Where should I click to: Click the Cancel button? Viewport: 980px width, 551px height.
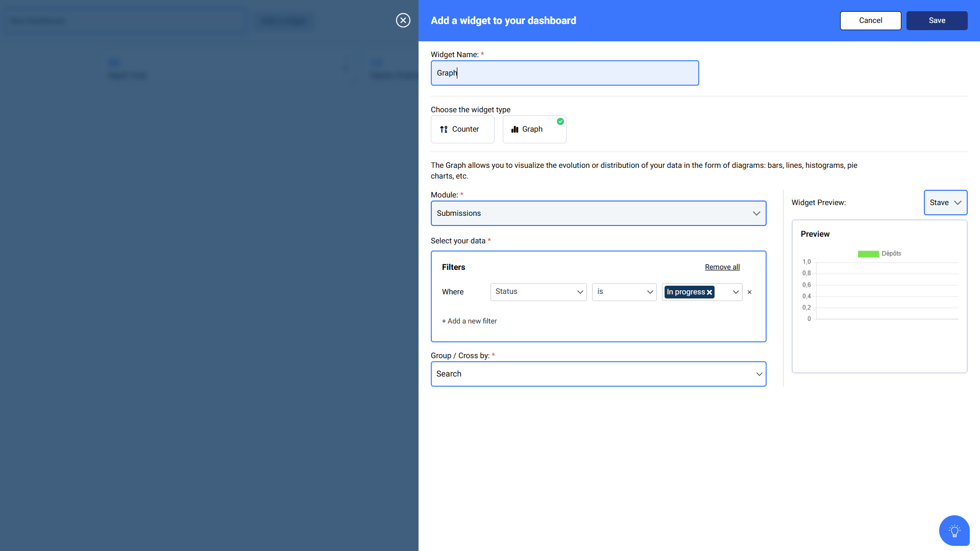click(x=870, y=20)
